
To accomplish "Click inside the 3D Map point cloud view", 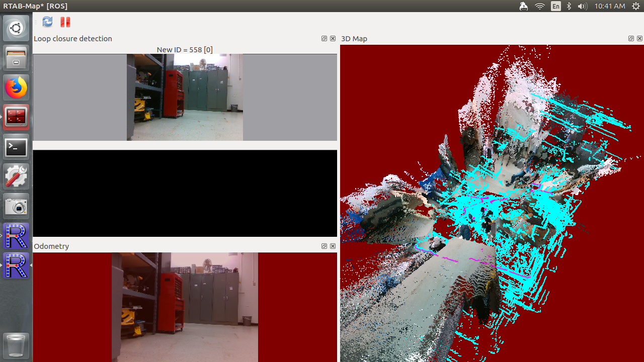I will (492, 203).
